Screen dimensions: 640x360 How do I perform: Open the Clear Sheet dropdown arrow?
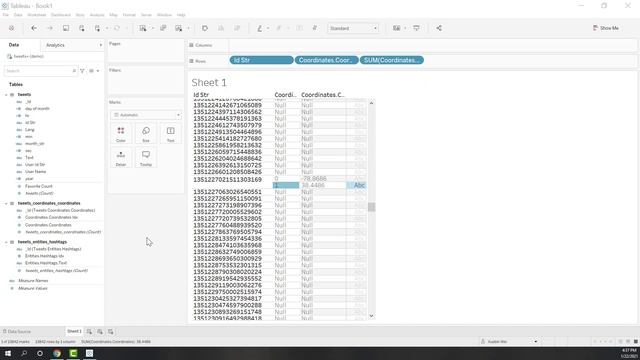pos(188,28)
